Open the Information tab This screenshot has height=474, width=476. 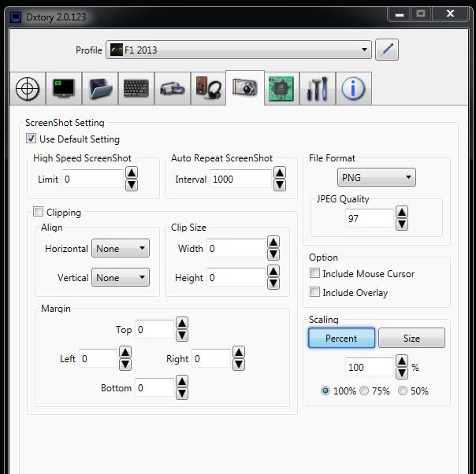354,88
